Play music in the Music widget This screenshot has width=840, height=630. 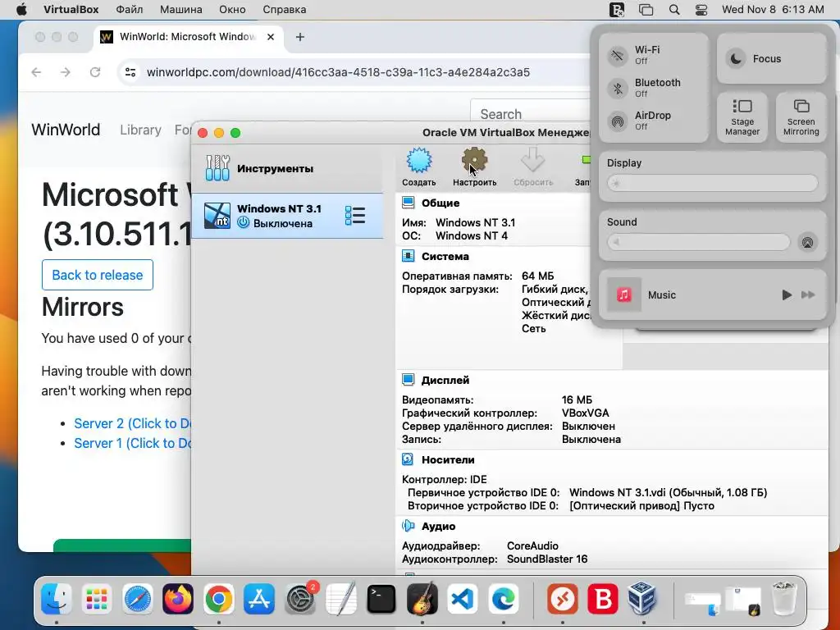point(787,294)
